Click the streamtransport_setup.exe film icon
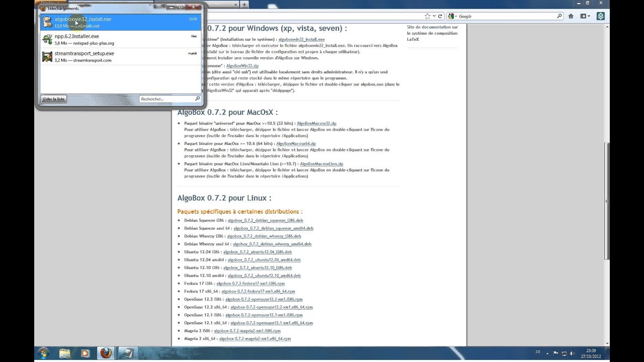The image size is (644, 362). 47,56
